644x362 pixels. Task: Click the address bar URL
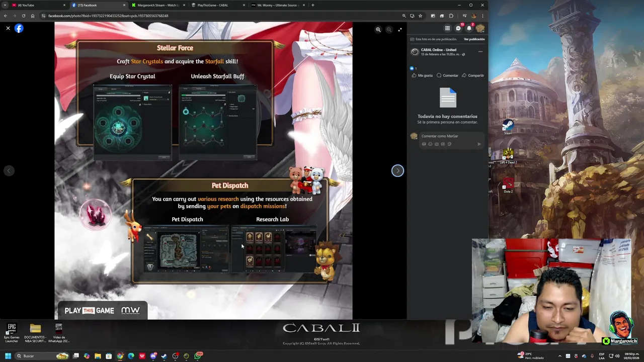[x=108, y=16]
